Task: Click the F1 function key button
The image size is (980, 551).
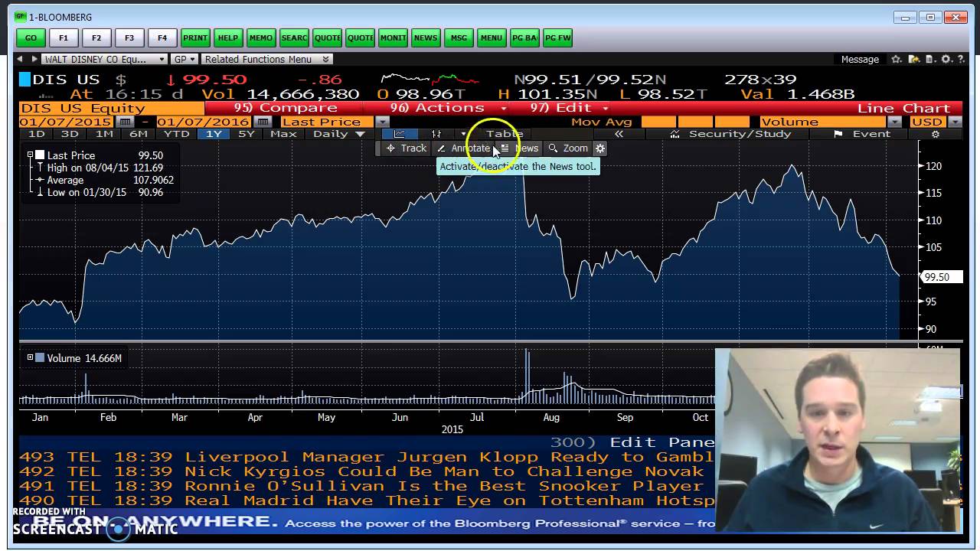Action: pyautogui.click(x=64, y=37)
